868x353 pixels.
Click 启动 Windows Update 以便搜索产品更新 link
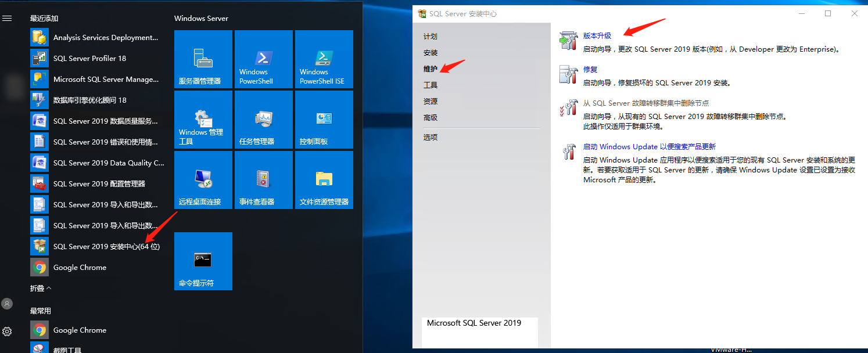pos(650,147)
